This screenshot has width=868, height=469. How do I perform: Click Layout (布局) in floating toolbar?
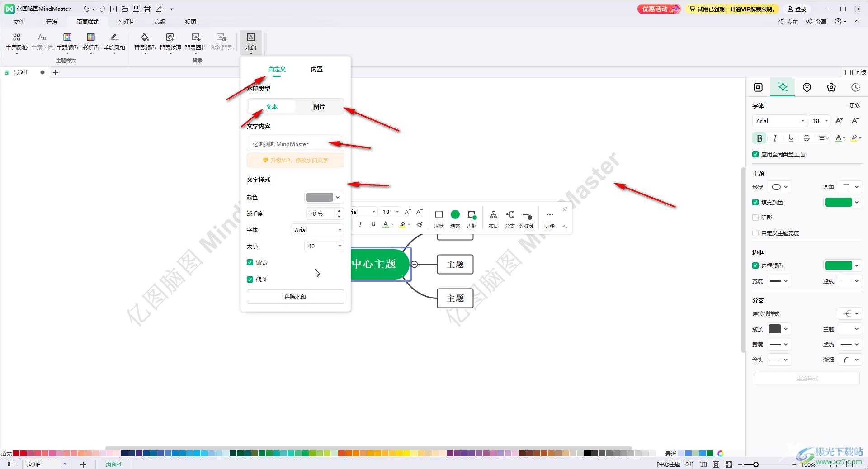coord(494,219)
